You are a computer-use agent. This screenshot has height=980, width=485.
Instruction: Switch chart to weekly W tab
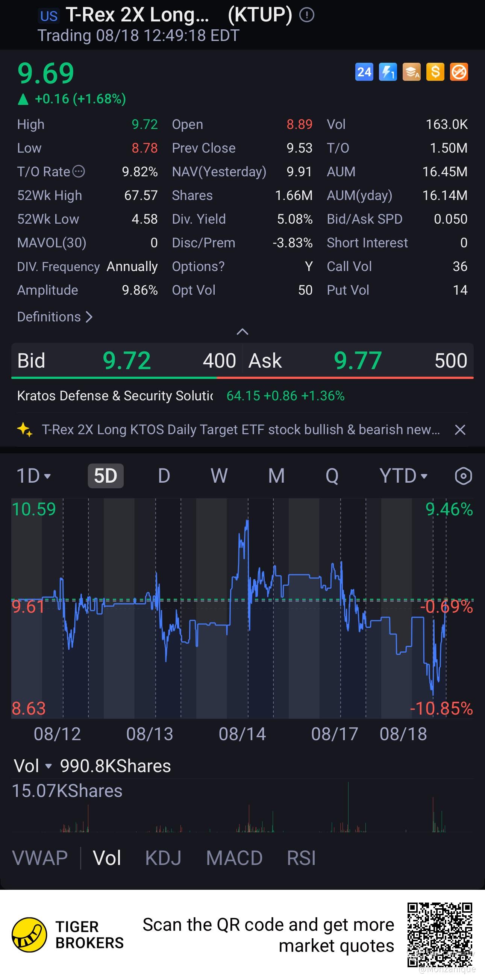click(x=219, y=476)
